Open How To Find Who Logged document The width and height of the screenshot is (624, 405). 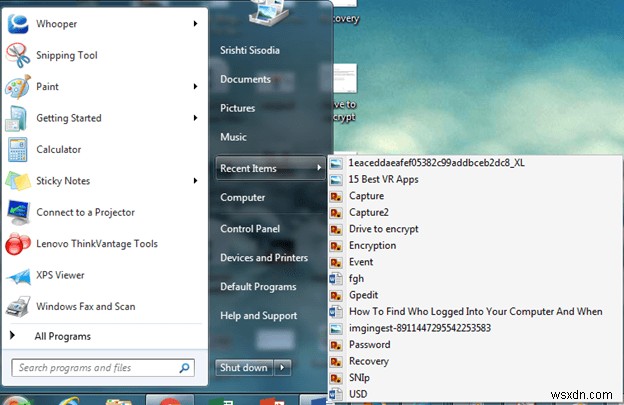(476, 312)
